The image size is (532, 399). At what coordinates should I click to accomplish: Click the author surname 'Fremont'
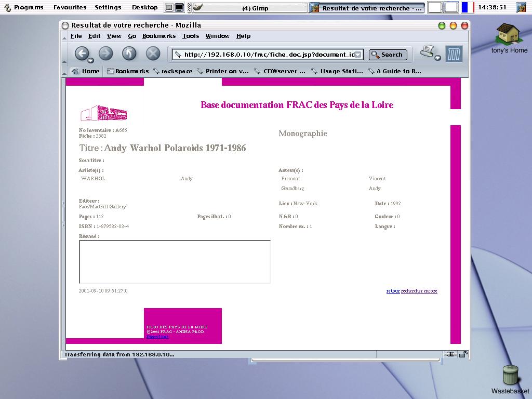(x=290, y=179)
